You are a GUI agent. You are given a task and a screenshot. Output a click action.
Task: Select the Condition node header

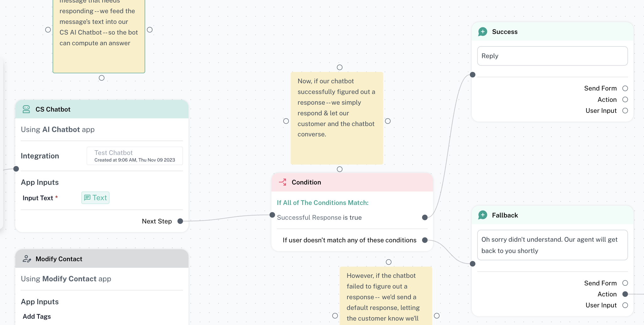[x=352, y=182]
